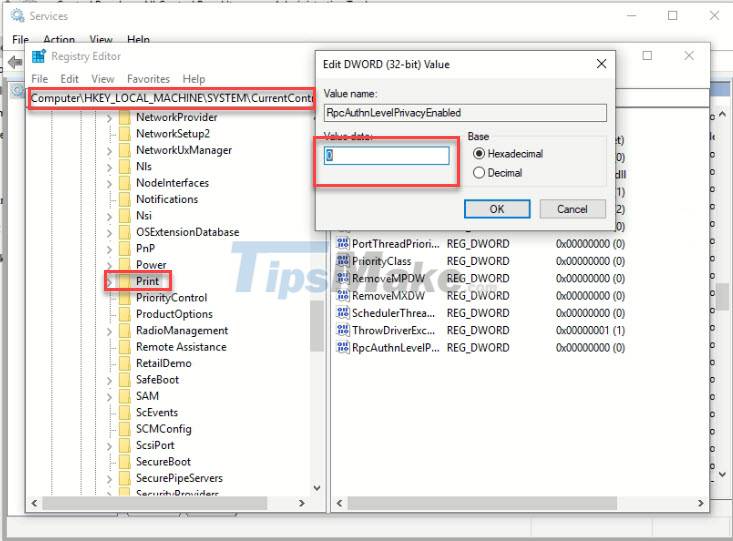
Task: Select the Hexadecimal base radio button
Action: pyautogui.click(x=479, y=154)
